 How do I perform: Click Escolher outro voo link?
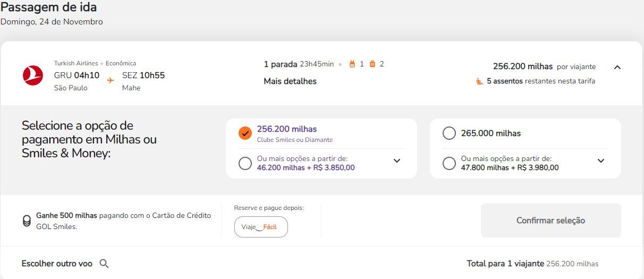pyautogui.click(x=57, y=264)
